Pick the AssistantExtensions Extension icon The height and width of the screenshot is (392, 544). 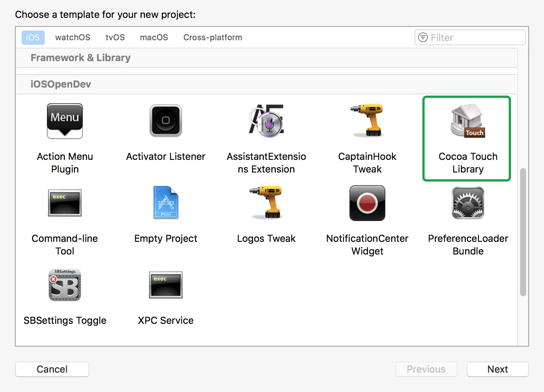266,120
